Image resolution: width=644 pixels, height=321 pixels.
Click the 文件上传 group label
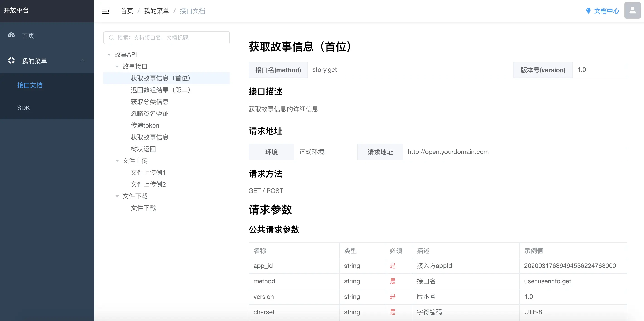[135, 161]
